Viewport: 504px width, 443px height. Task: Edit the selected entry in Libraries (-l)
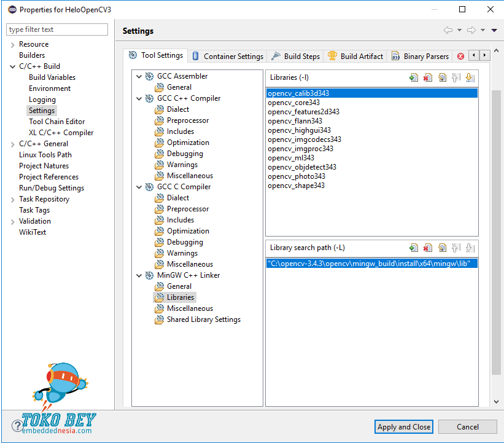pyautogui.click(x=442, y=77)
